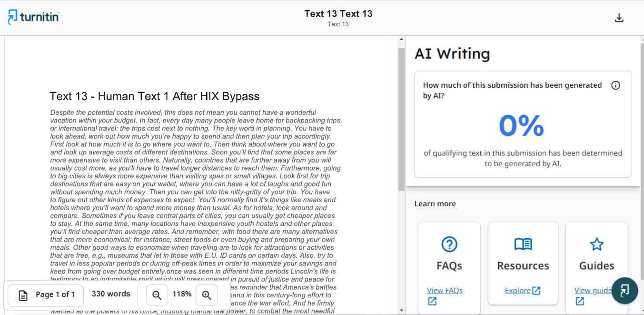Image resolution: width=644 pixels, height=315 pixels.
Task: Open the AI Writing info tooltip icon
Action: (x=615, y=86)
